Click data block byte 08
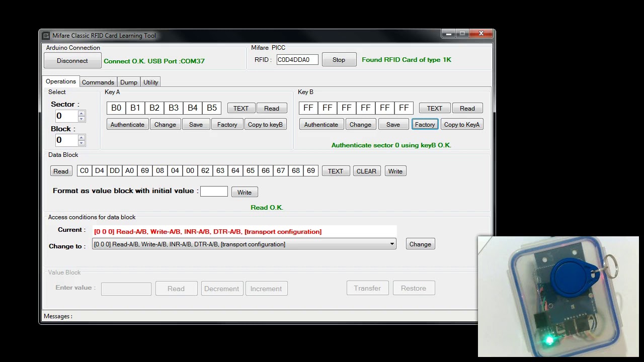 click(x=160, y=171)
